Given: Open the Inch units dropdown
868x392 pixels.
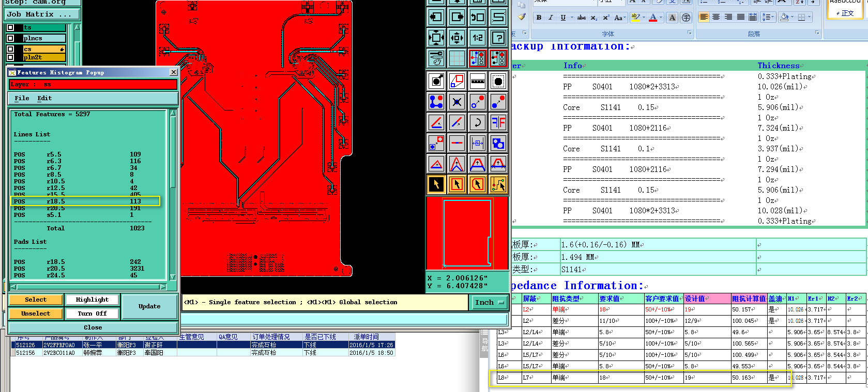Looking at the screenshot, I should pyautogui.click(x=489, y=303).
